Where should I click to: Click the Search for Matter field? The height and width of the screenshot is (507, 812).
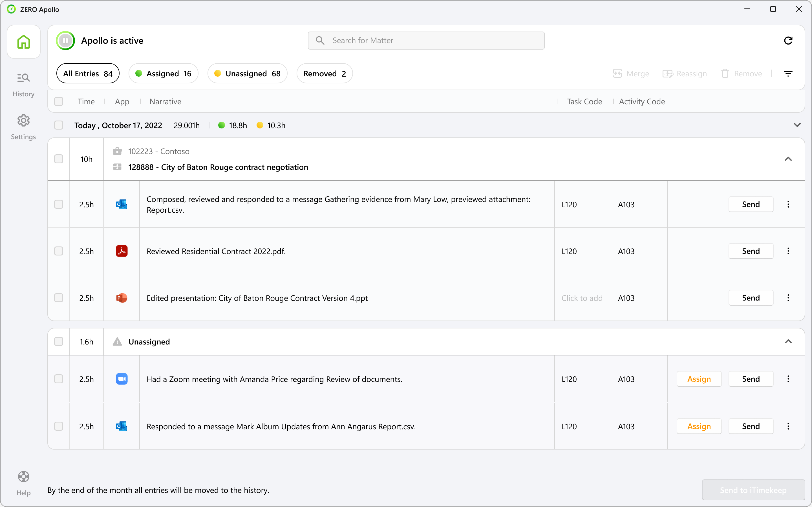tap(425, 40)
